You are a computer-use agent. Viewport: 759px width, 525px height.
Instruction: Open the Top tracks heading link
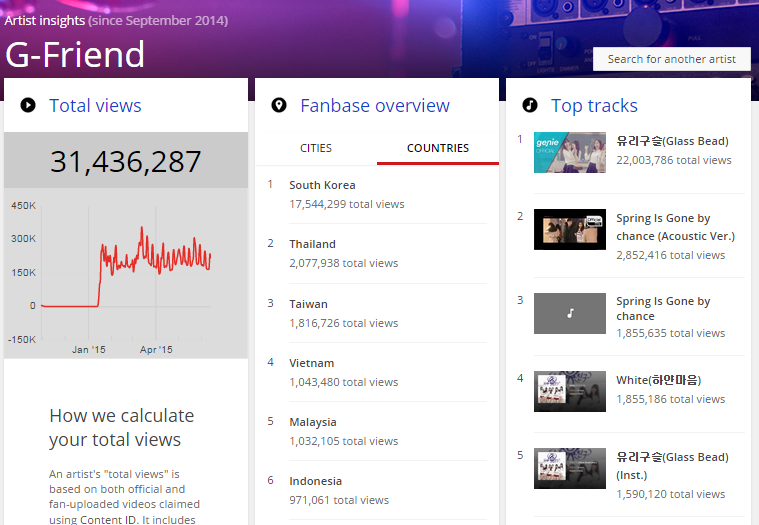click(x=594, y=105)
